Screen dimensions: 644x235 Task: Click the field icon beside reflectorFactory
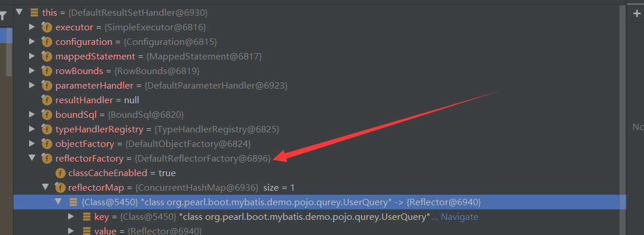pyautogui.click(x=47, y=159)
